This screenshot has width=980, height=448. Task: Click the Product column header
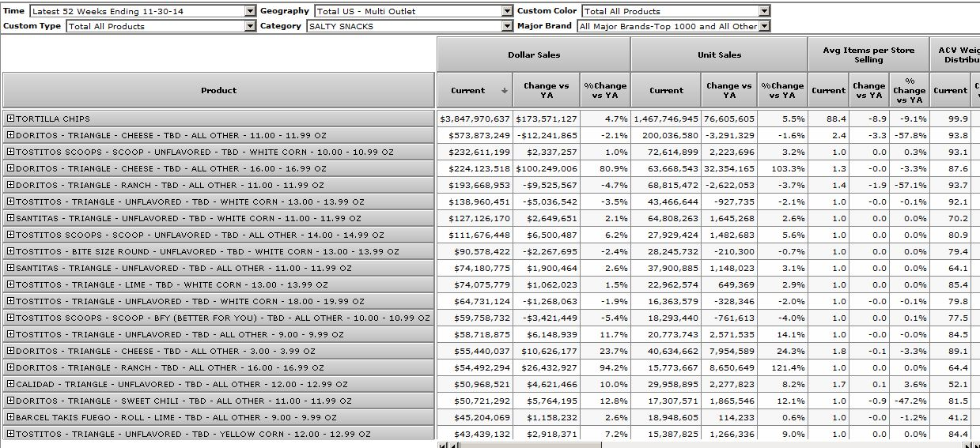218,91
